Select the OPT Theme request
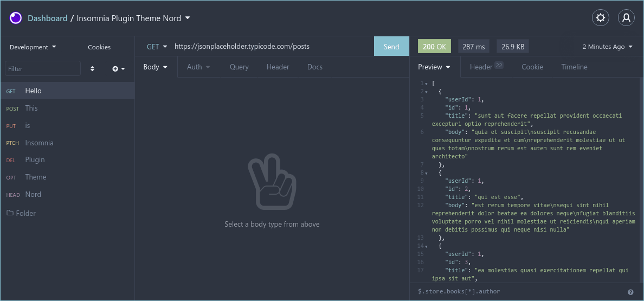Viewport: 644px width, 301px height. tap(67, 177)
